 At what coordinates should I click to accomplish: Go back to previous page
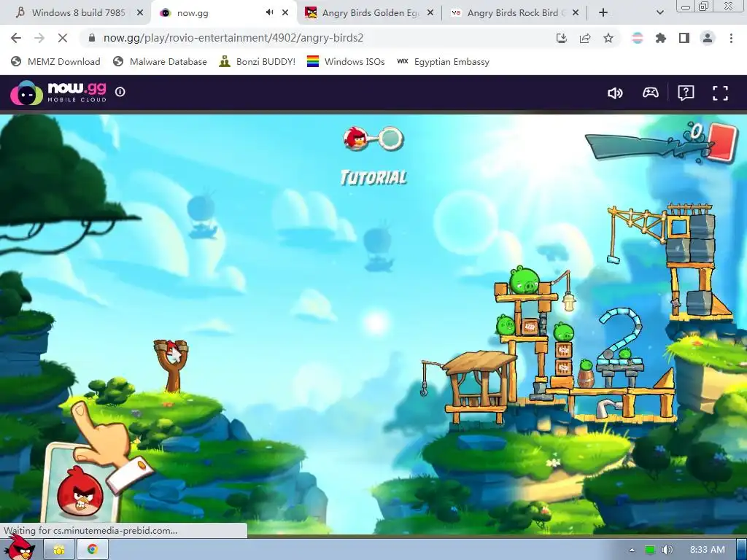[x=16, y=38]
